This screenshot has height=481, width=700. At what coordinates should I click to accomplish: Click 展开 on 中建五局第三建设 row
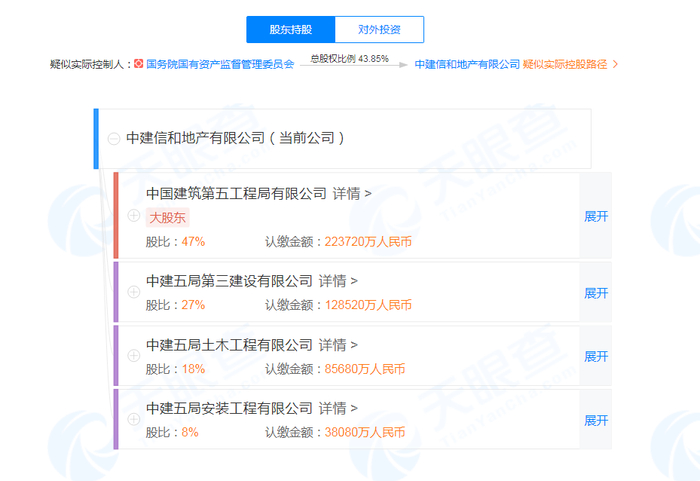tap(596, 293)
